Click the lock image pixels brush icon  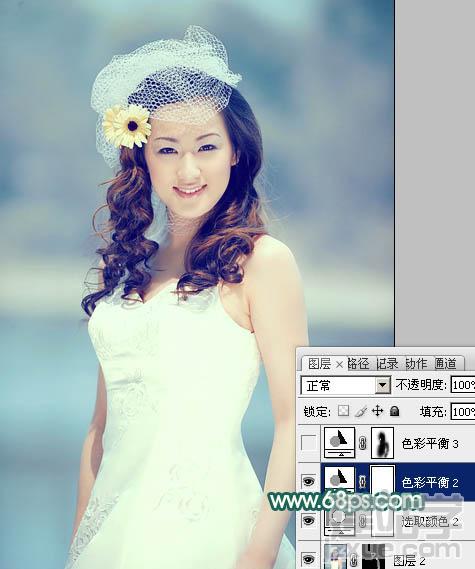click(x=361, y=411)
